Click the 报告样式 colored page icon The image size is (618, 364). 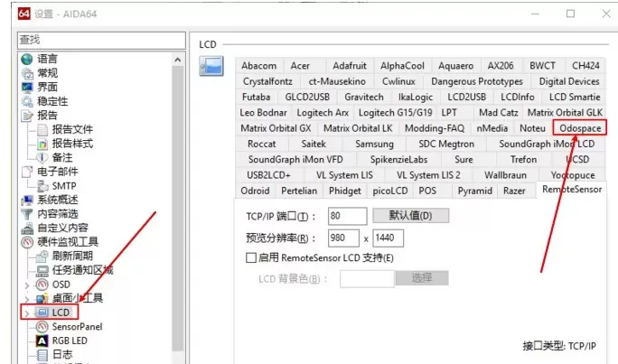click(x=42, y=144)
